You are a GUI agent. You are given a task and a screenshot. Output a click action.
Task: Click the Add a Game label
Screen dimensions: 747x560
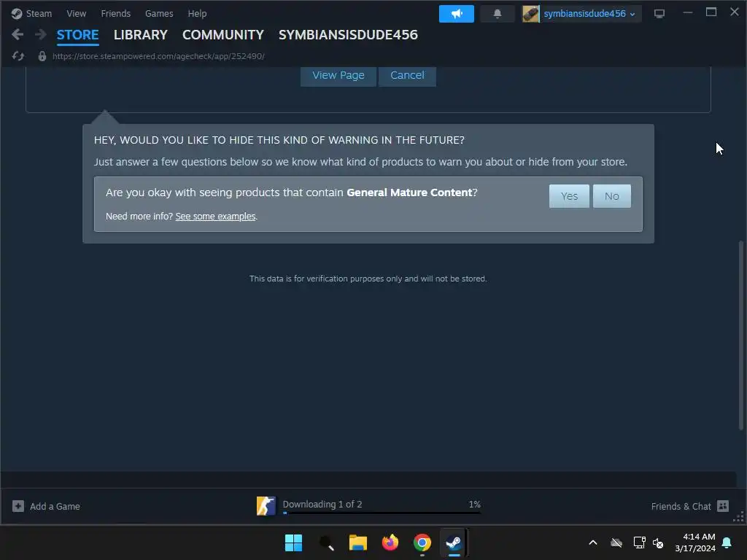pyautogui.click(x=55, y=507)
